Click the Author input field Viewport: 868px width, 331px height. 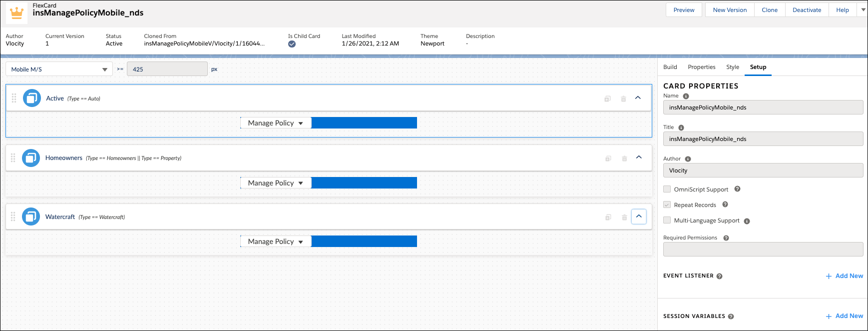coord(763,170)
